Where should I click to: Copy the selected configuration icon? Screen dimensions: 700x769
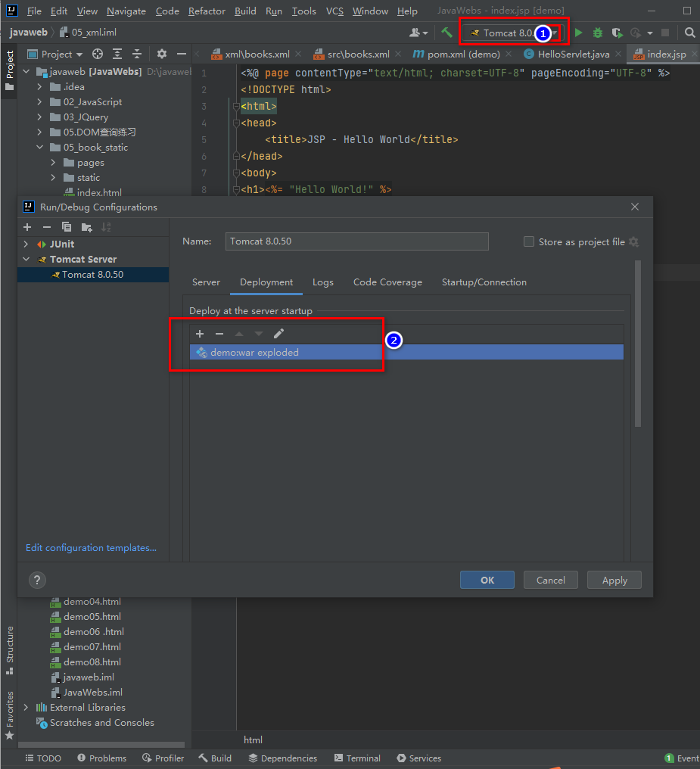tap(67, 226)
